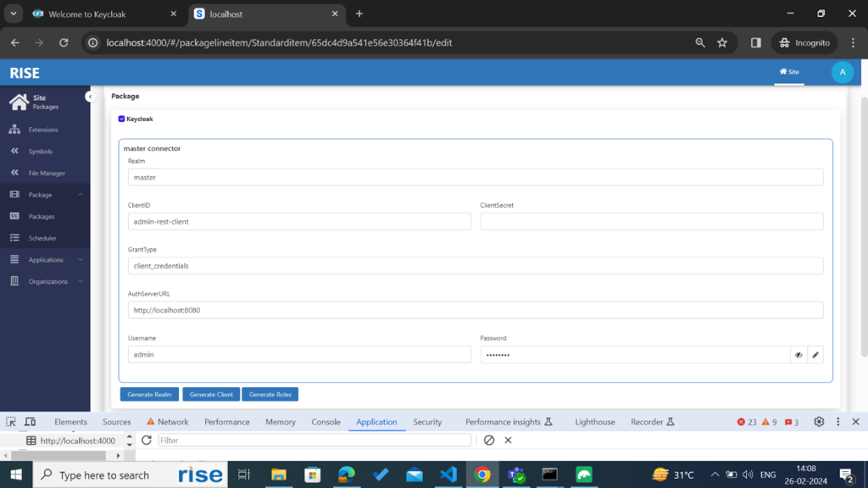The image size is (868, 488).
Task: Click the refresh icon next to Filter box
Action: pos(146,441)
